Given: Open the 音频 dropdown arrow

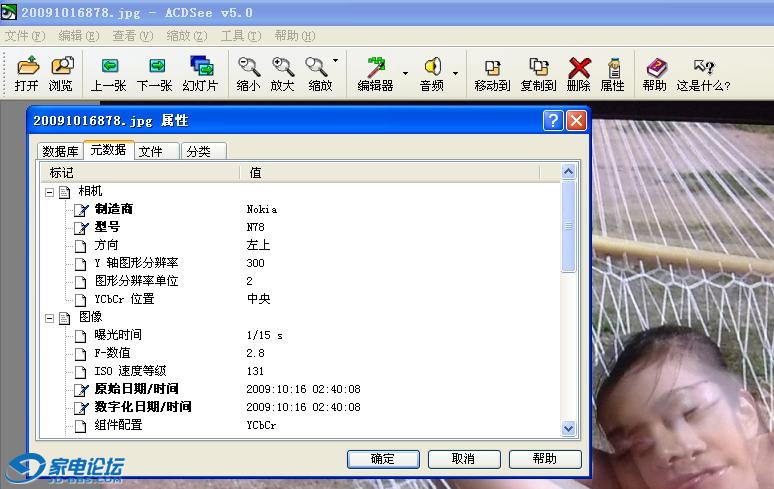Looking at the screenshot, I should point(455,73).
